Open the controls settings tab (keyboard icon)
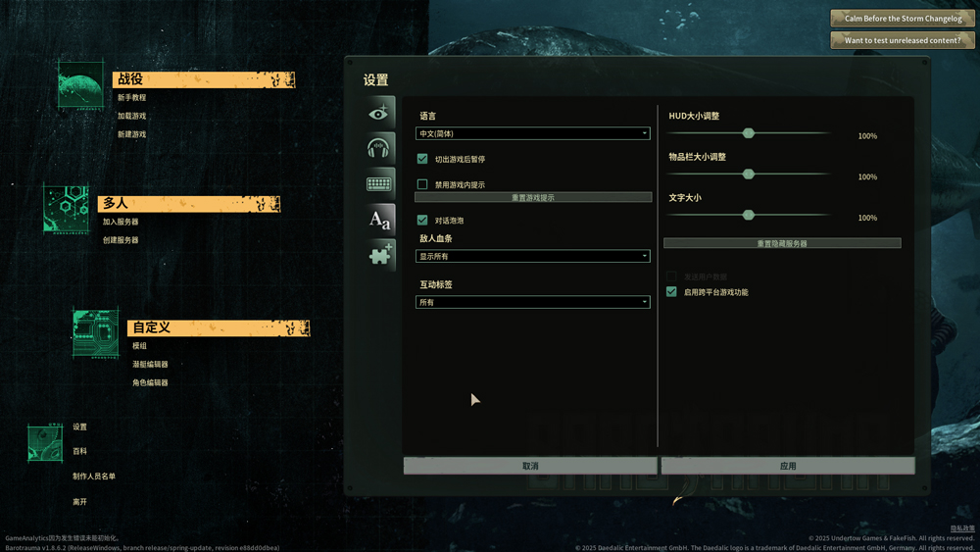Screen dimensions: 980x552 [380, 184]
